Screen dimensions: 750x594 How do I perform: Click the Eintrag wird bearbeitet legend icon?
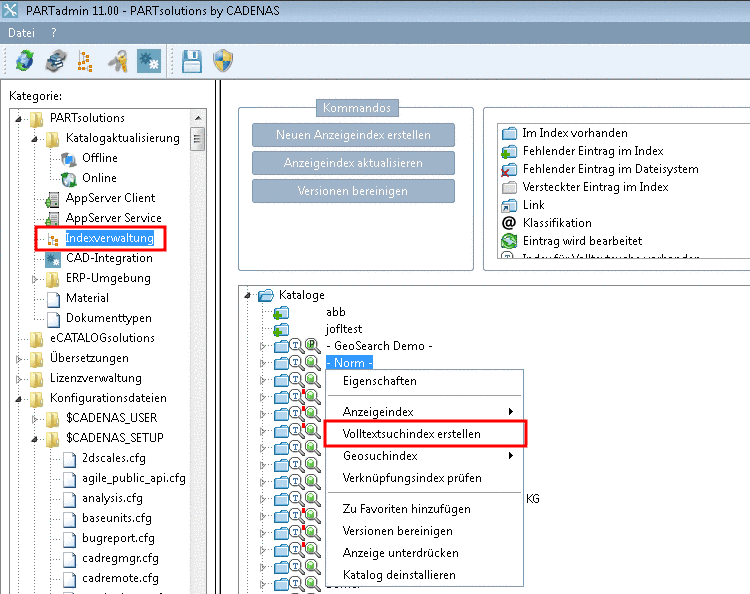click(x=509, y=241)
